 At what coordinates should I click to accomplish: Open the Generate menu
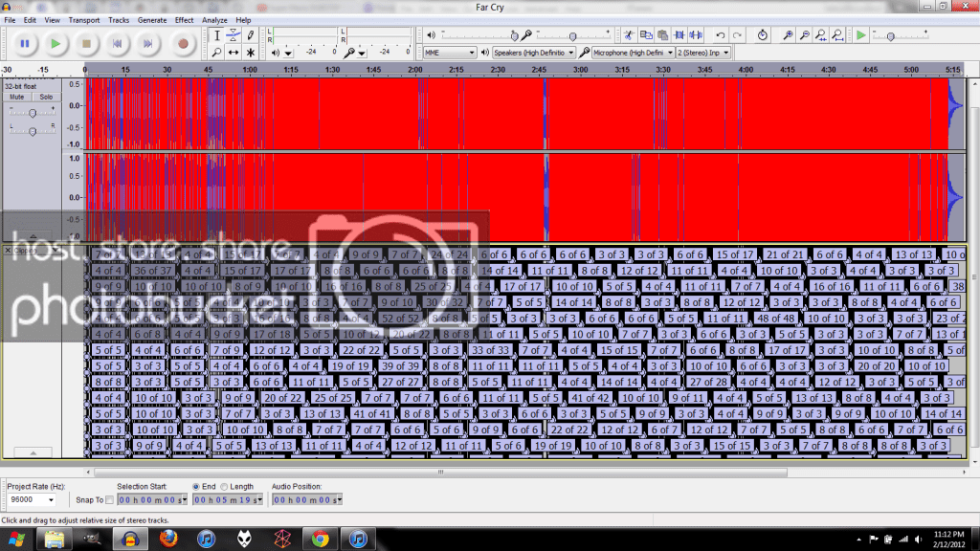click(152, 20)
